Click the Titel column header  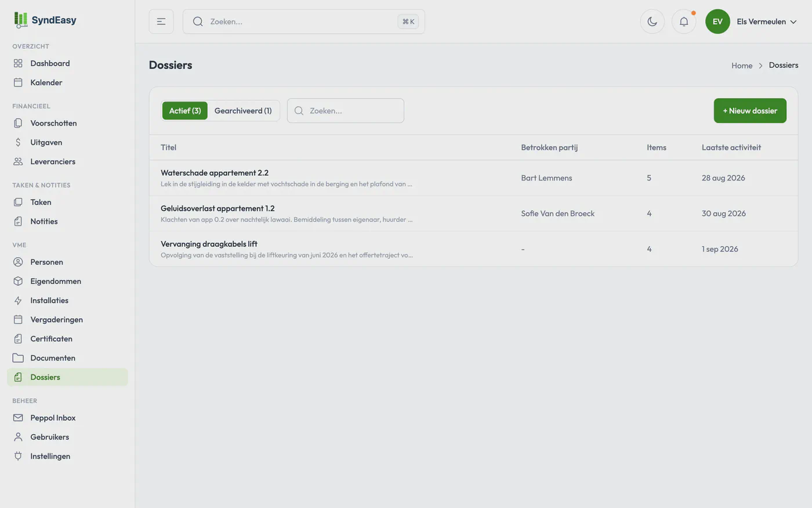pos(168,147)
